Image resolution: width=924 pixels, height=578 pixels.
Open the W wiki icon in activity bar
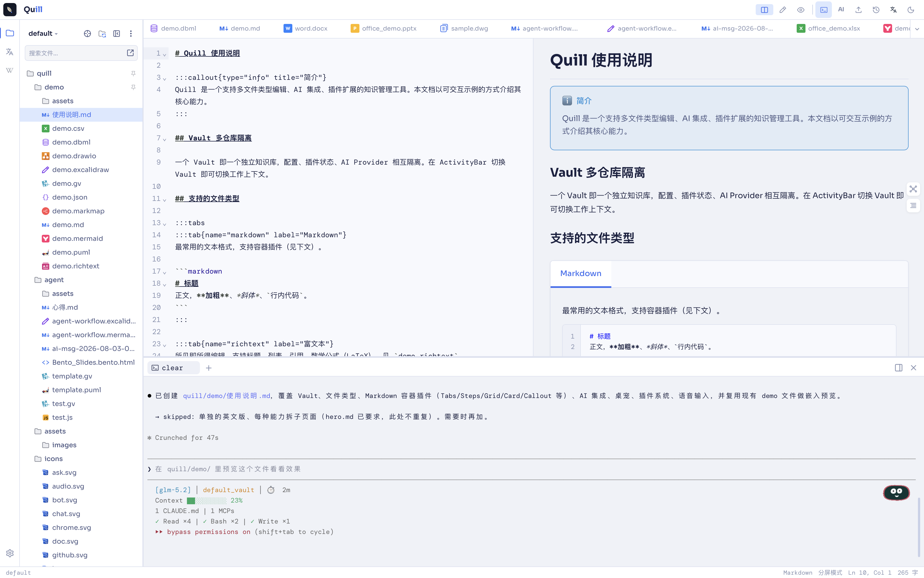click(x=10, y=70)
